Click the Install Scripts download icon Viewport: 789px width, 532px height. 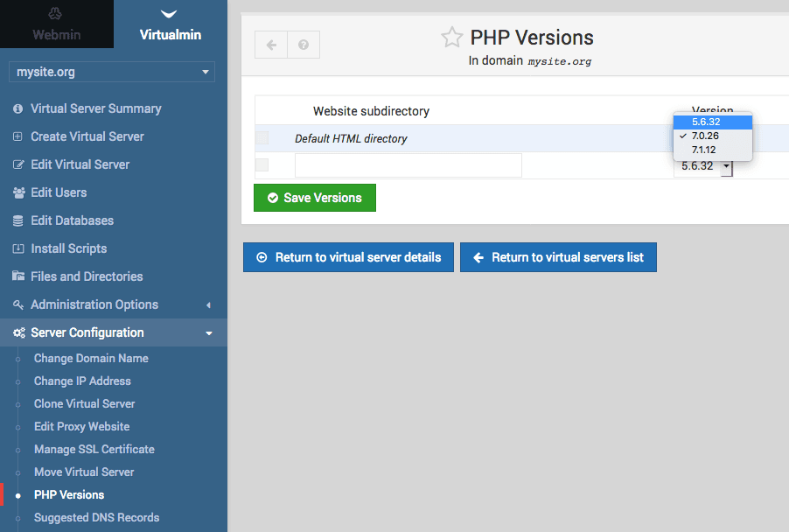point(17,248)
